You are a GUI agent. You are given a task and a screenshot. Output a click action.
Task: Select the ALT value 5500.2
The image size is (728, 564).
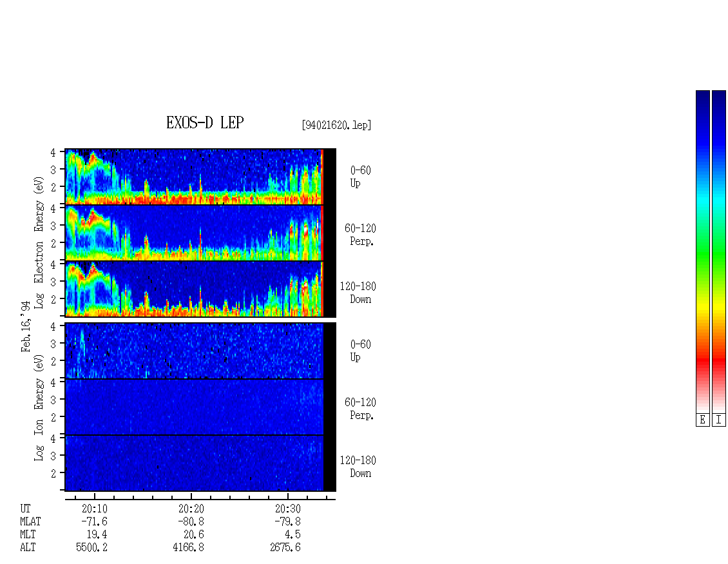coord(92,548)
